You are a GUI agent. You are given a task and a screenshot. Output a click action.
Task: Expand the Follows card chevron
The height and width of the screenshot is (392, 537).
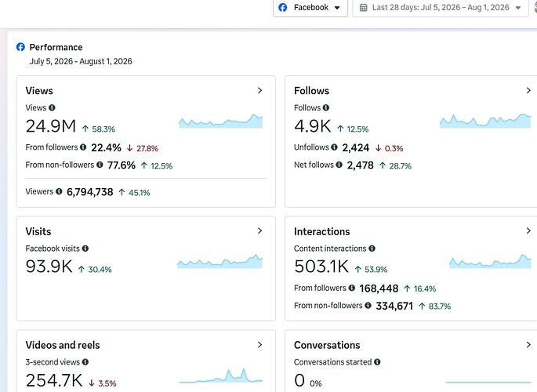pos(528,90)
